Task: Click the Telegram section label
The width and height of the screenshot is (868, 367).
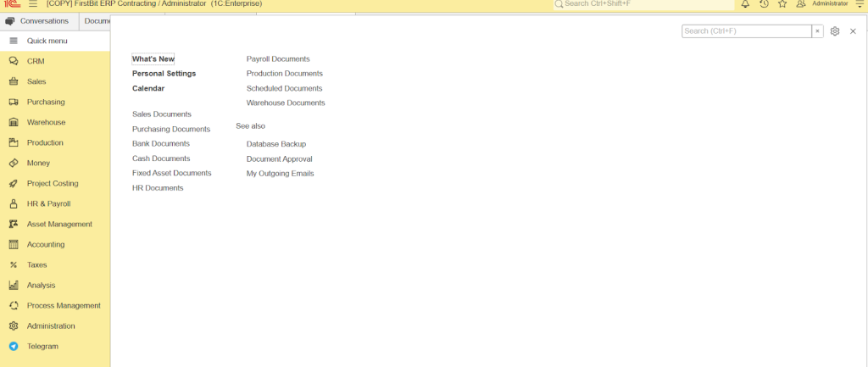Action: (x=42, y=347)
